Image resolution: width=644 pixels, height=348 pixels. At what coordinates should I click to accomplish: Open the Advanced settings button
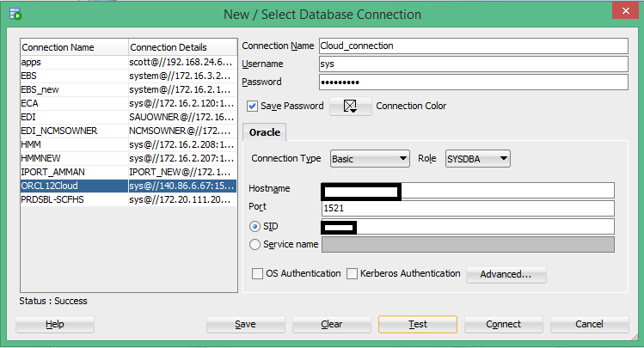(x=506, y=275)
